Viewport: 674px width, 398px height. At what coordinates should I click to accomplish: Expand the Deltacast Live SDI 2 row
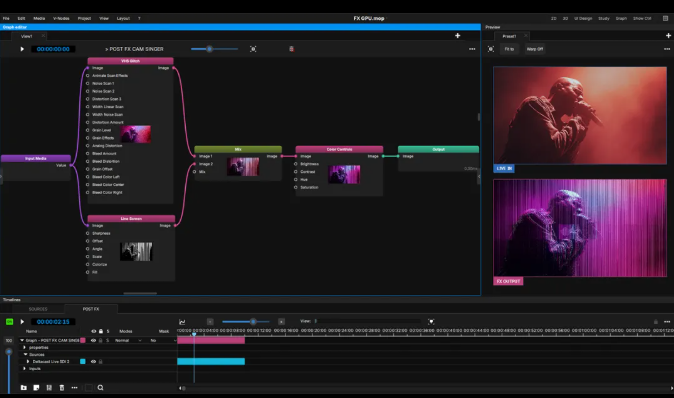click(x=28, y=361)
